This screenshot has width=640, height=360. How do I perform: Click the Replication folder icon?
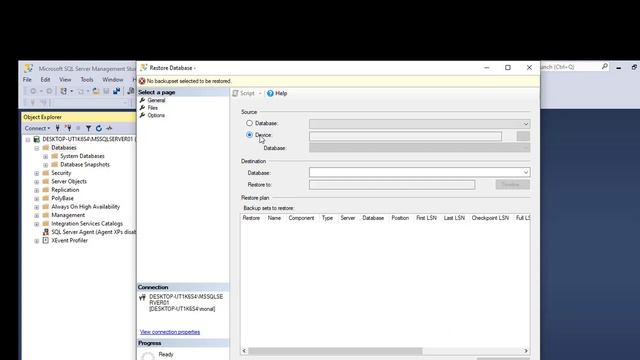click(46, 190)
